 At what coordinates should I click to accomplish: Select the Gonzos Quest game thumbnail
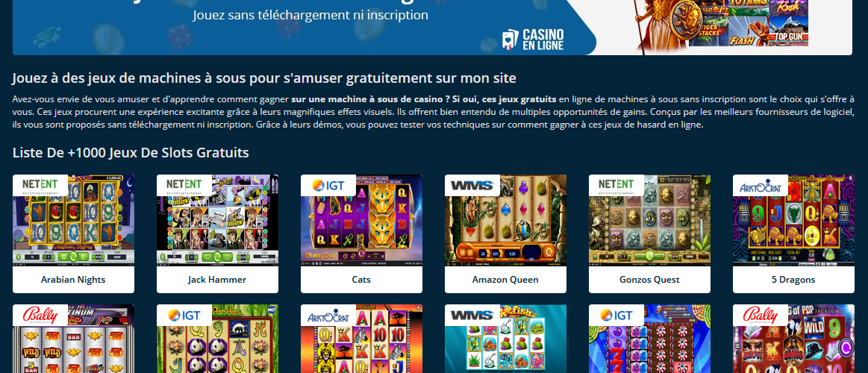tap(649, 220)
